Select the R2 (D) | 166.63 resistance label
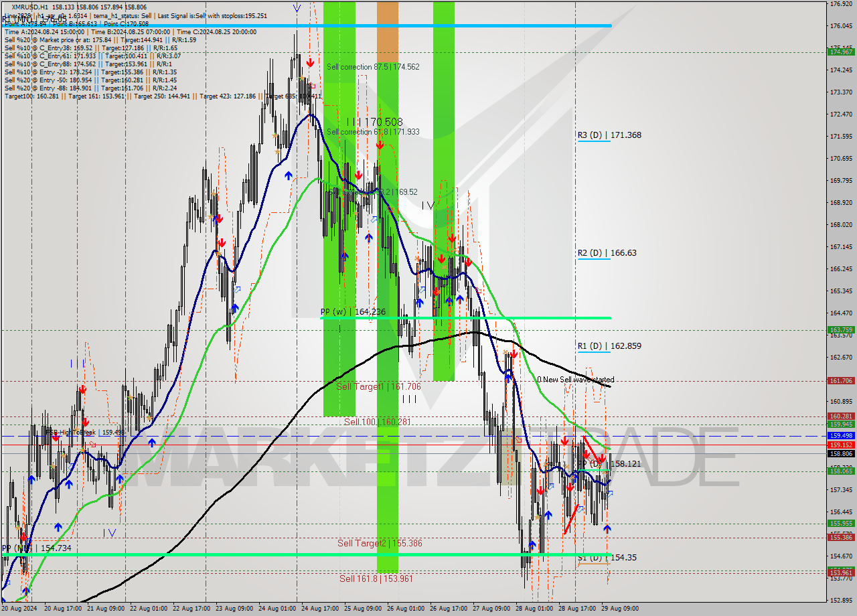This screenshot has height=616, width=857. click(607, 253)
